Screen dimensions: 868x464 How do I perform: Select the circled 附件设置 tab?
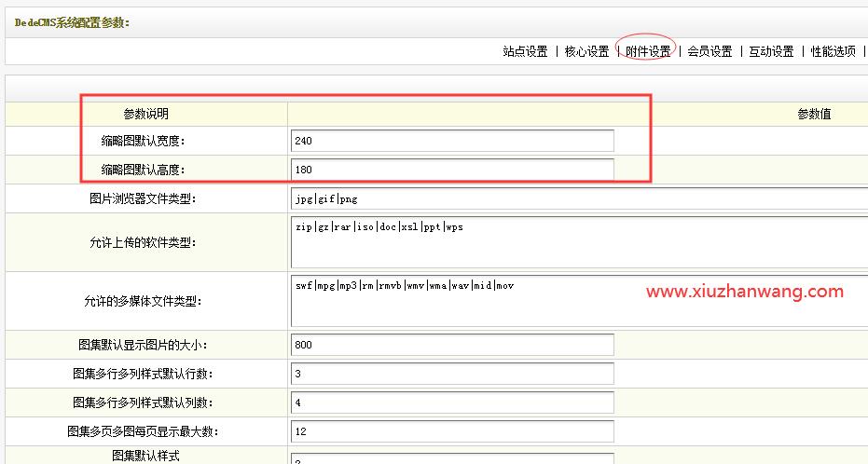[x=648, y=52]
